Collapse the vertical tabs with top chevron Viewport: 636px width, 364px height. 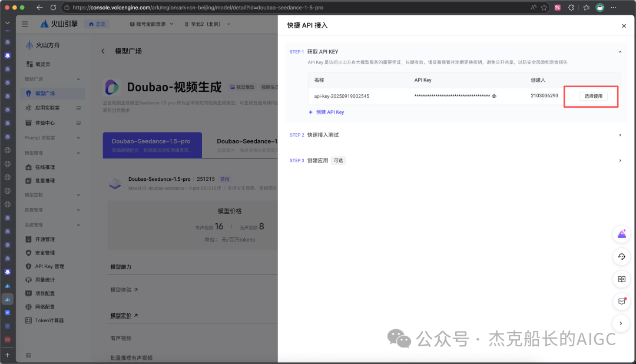pos(7,23)
